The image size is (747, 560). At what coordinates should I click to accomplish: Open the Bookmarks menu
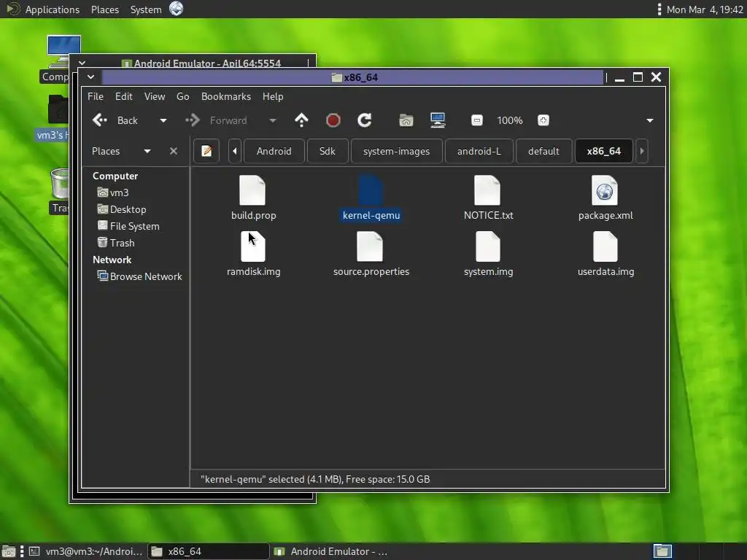[226, 96]
